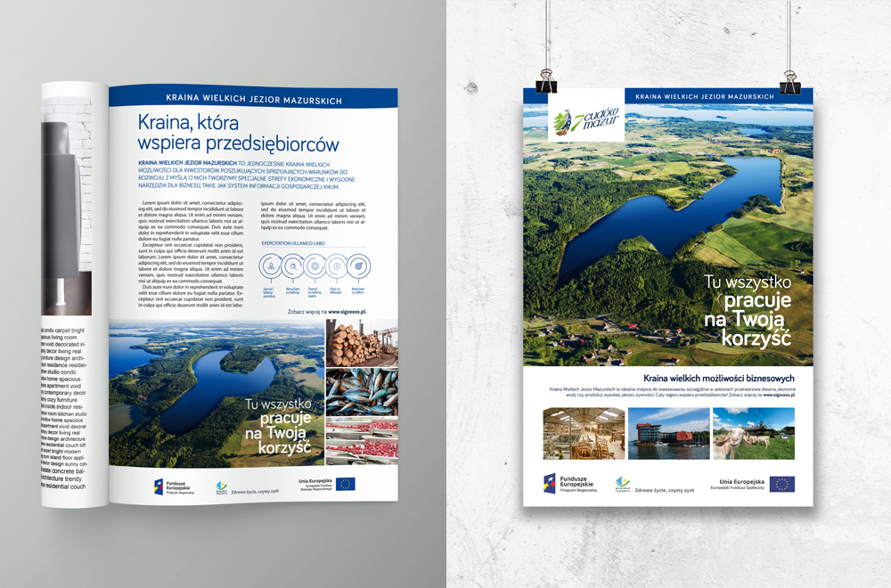Viewport: 891px width, 588px height.
Task: Click magazine header 'KRAINA WIELKICH JEZIOR MAZURSKICH'
Action: (254, 99)
